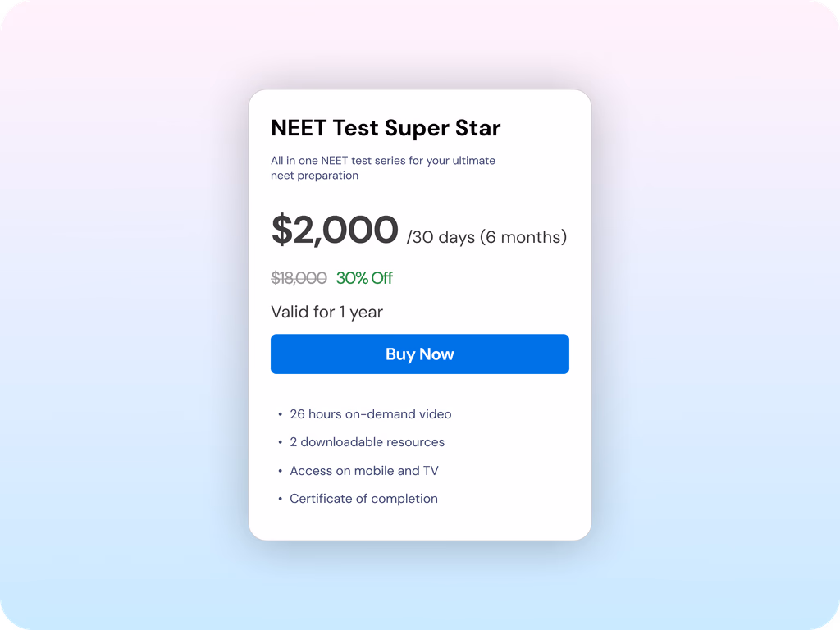Click the dollar sign in the $2,000 price
The width and height of the screenshot is (840, 630).
pos(281,230)
